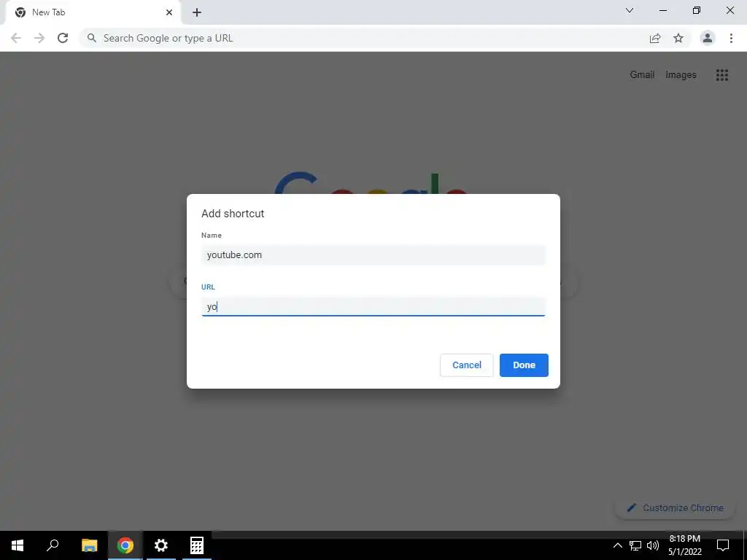Viewport: 747px width, 560px height.
Task: Click the browser forward arrow
Action: (x=39, y=38)
